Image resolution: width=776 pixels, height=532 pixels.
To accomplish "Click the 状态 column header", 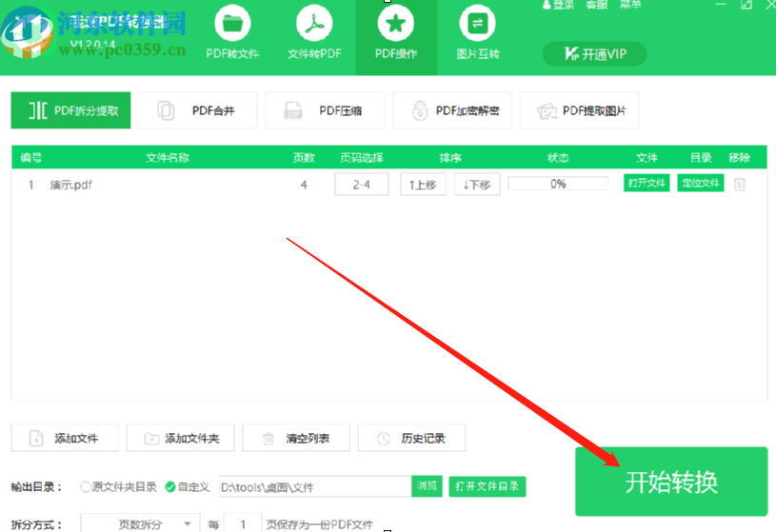I will [558, 158].
